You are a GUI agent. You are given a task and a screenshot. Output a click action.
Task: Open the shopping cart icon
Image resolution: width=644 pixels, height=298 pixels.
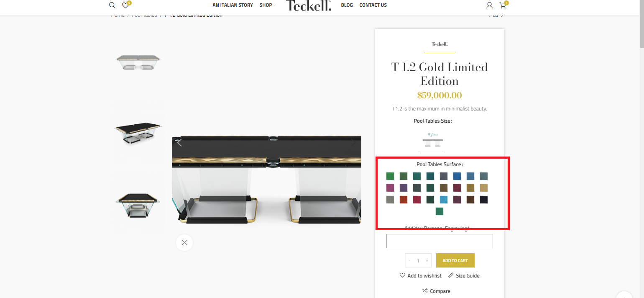(x=503, y=5)
